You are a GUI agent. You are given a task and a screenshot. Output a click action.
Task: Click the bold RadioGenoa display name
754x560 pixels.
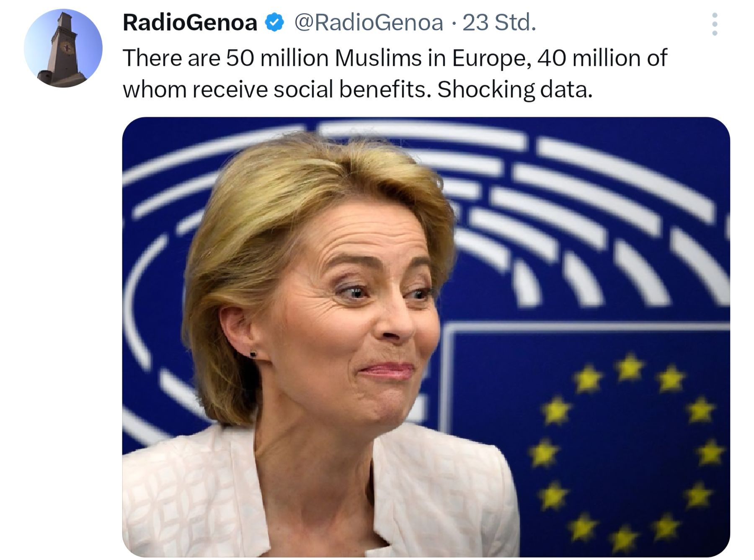[x=190, y=23]
